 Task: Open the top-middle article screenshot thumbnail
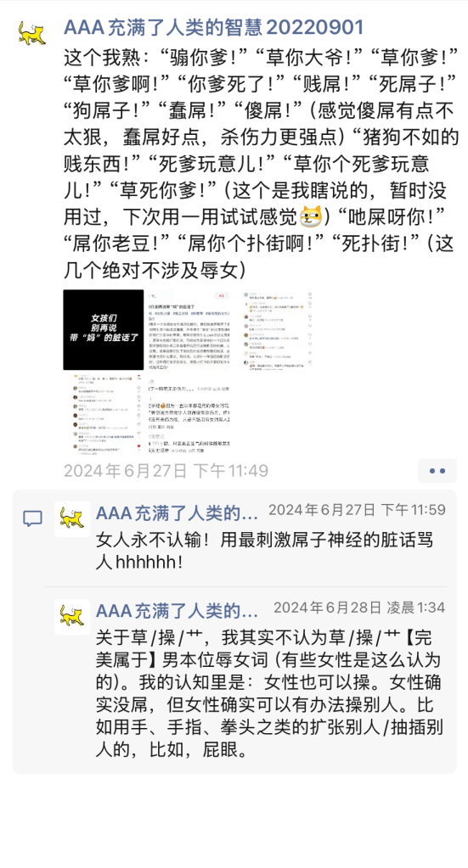[x=189, y=330]
